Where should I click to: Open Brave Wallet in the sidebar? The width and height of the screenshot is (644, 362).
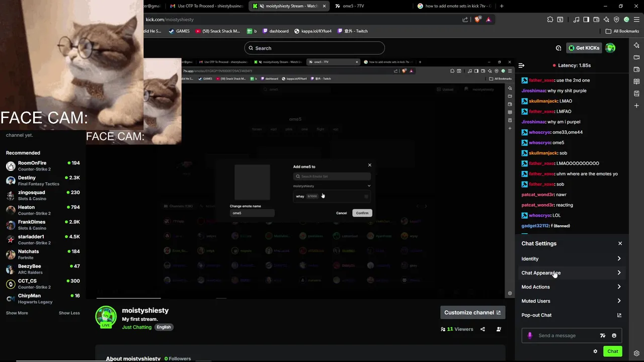pos(636,69)
